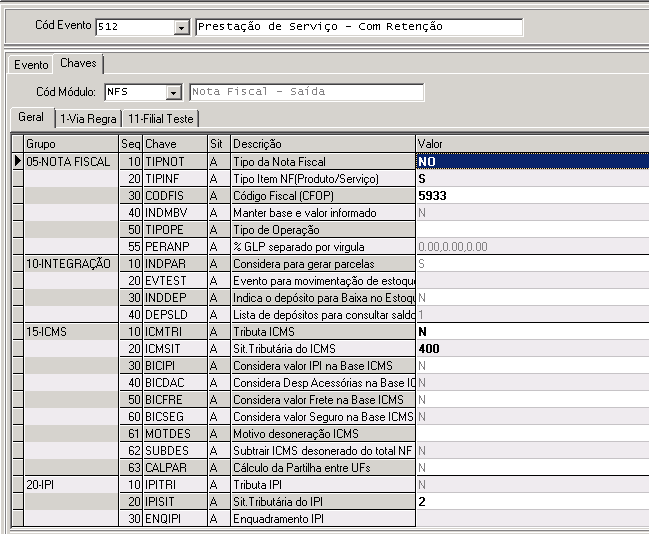Select the 15-ICMS group row

(69, 331)
